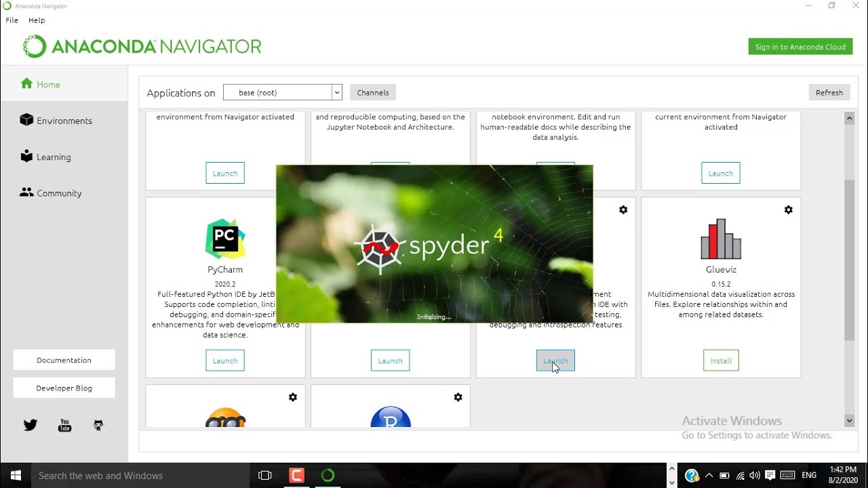The height and width of the screenshot is (488, 868).
Task: Open the Help menu
Action: click(x=37, y=20)
